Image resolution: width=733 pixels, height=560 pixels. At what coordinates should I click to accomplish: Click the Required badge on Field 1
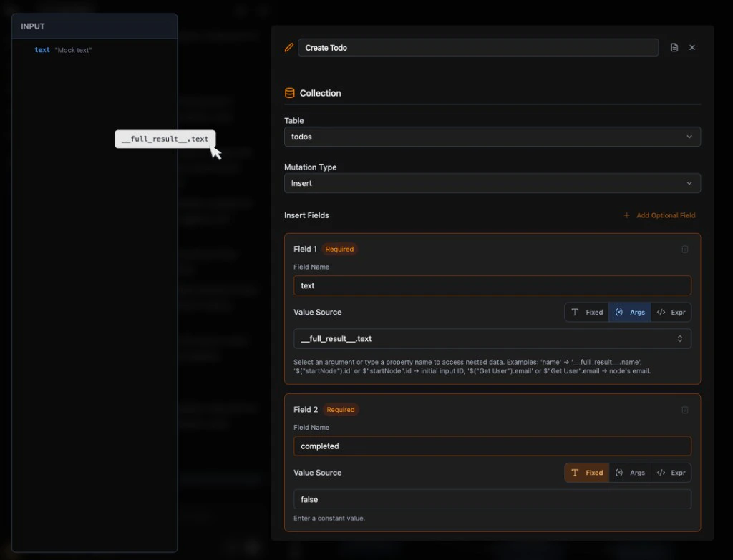tap(339, 250)
